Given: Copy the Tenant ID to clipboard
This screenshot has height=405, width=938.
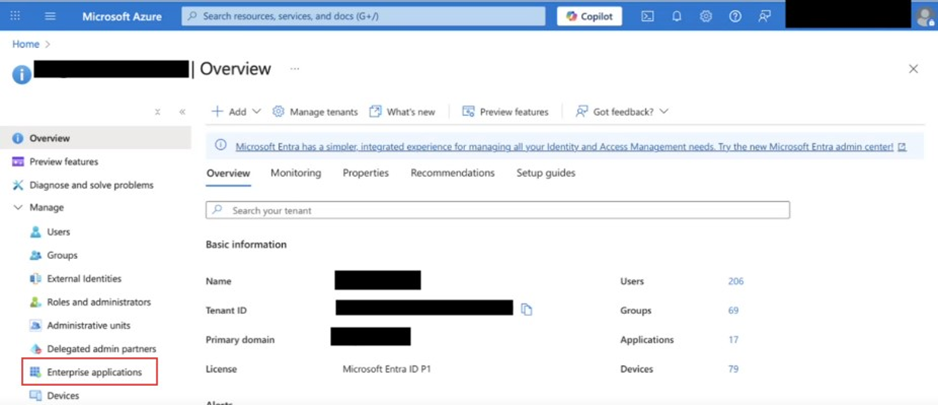Looking at the screenshot, I should tap(526, 310).
